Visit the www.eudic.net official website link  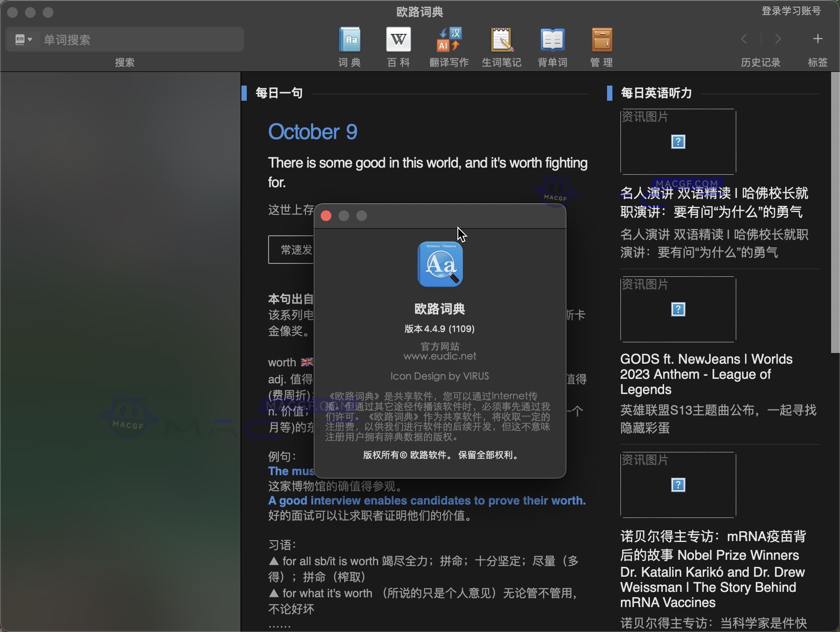440,356
